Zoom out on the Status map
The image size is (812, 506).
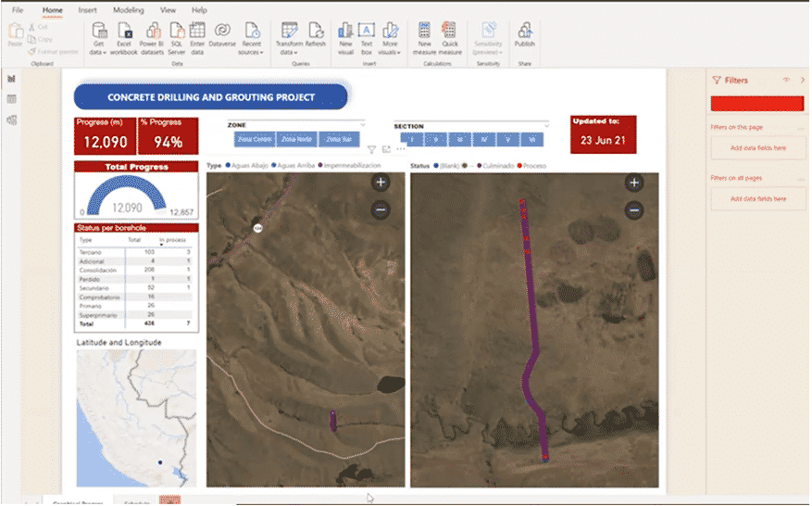(x=634, y=210)
